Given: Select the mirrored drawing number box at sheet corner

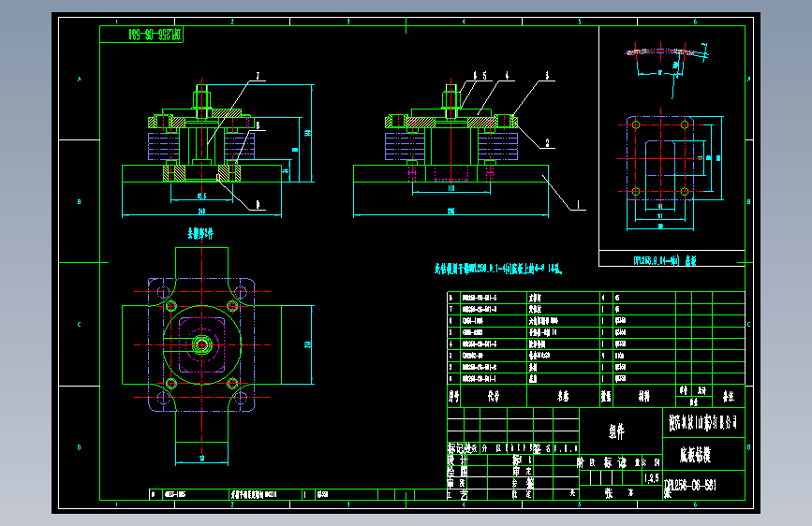Looking at the screenshot, I should point(141,35).
